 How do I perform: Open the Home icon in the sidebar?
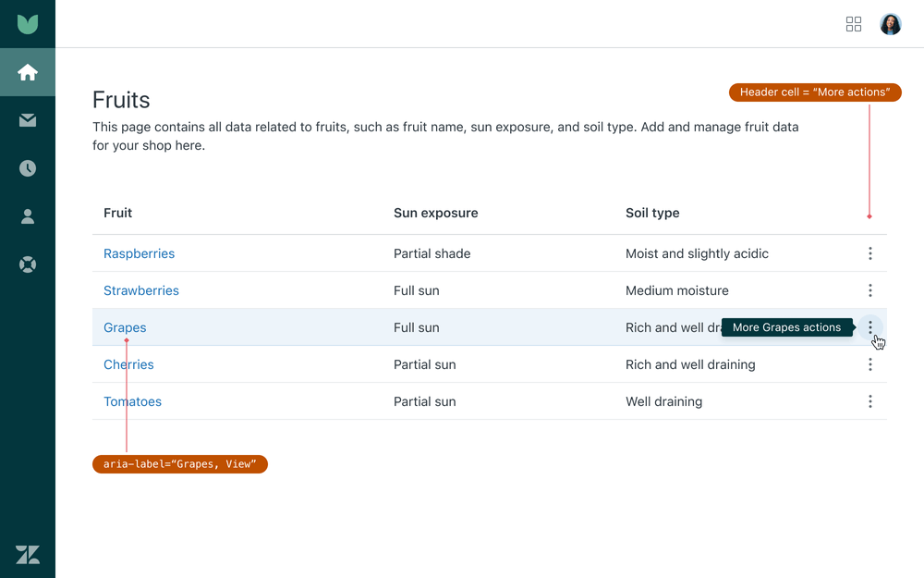pyautogui.click(x=28, y=72)
